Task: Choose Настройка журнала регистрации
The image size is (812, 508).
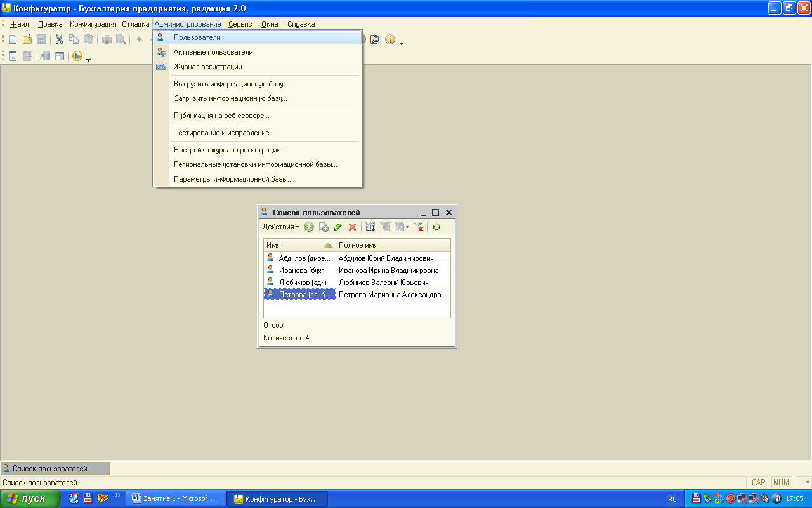Action: 258,150
